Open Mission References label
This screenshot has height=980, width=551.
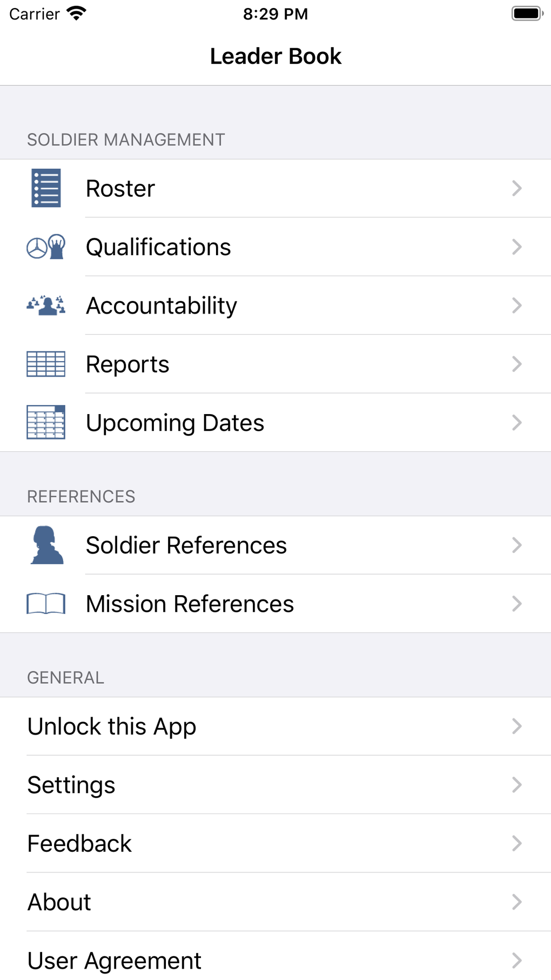point(190,603)
